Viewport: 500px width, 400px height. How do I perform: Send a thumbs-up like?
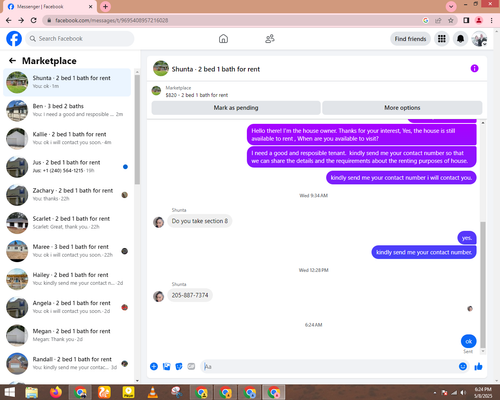tap(478, 367)
